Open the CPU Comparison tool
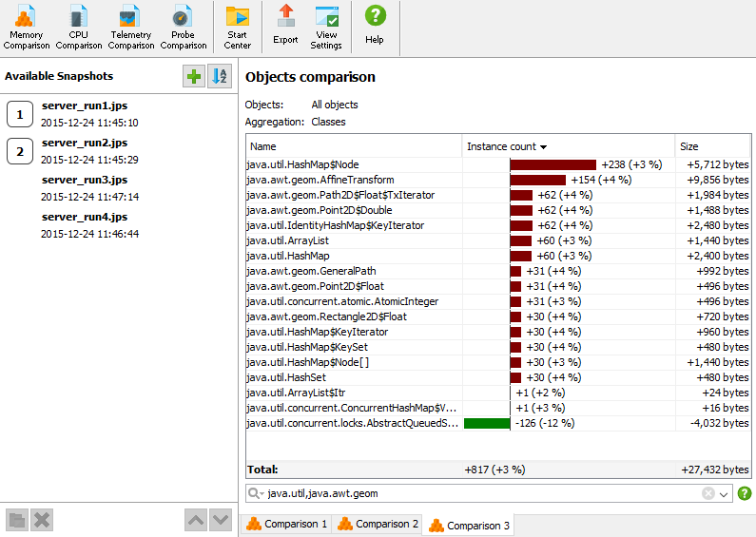This screenshot has width=756, height=537. [x=79, y=27]
